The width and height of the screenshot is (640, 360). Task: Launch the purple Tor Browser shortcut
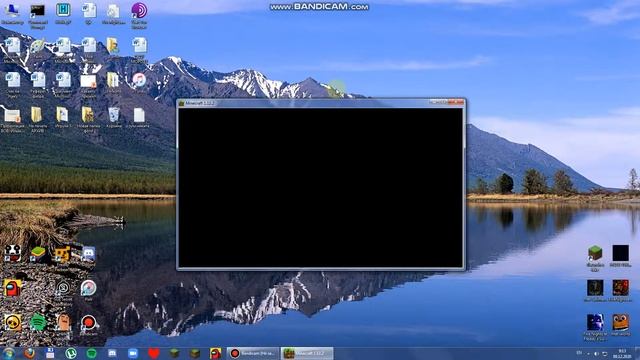click(139, 11)
